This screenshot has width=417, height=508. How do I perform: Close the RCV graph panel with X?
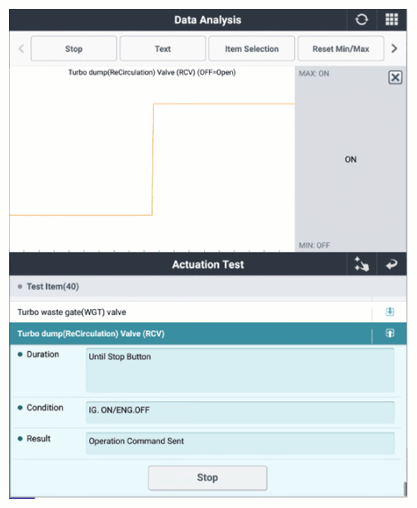pyautogui.click(x=395, y=77)
